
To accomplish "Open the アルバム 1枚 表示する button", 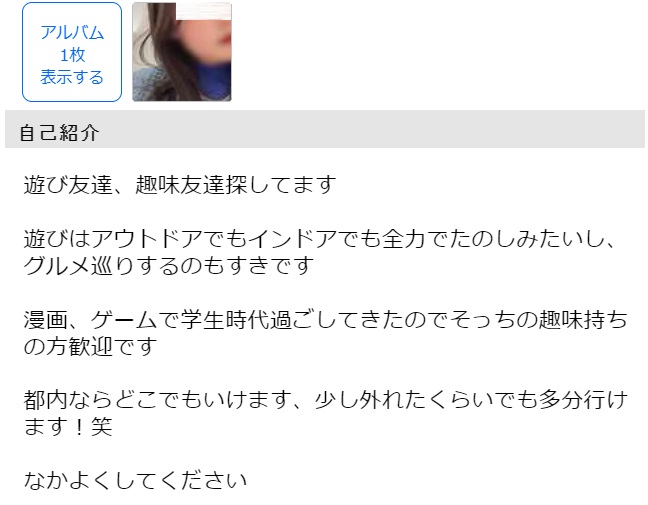I will (x=72, y=52).
